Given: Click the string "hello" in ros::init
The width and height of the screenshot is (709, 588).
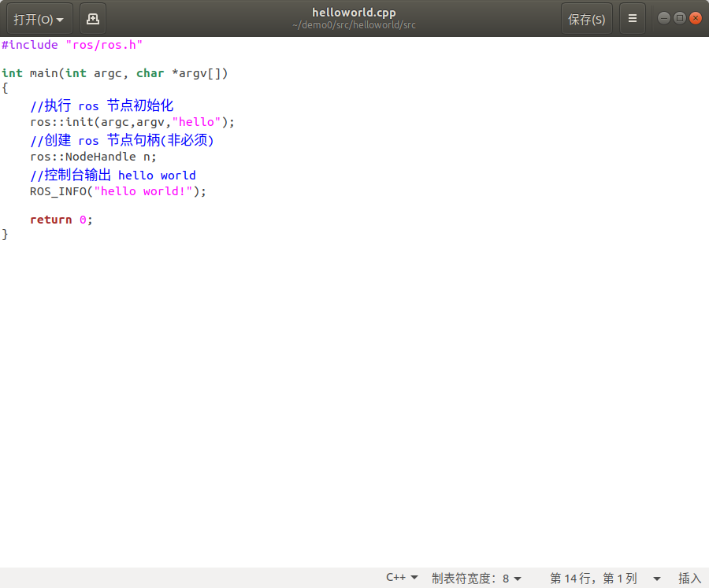Looking at the screenshot, I should 198,122.
